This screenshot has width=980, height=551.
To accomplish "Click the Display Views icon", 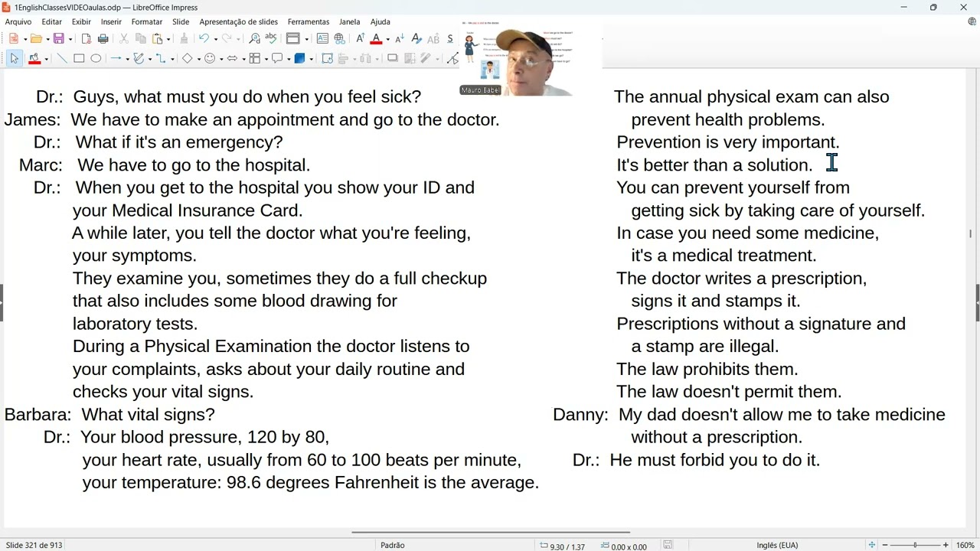I will tap(292, 38).
